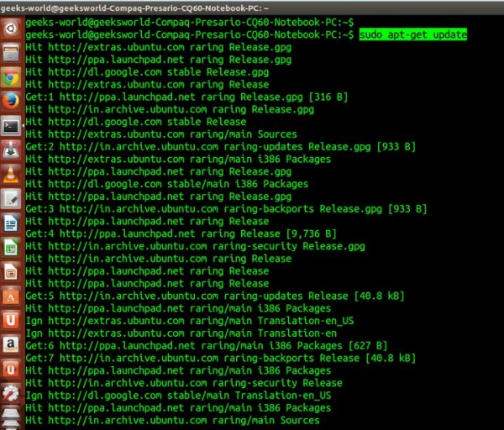Open the Amazon launcher icon
504x430 pixels.
(x=11, y=345)
